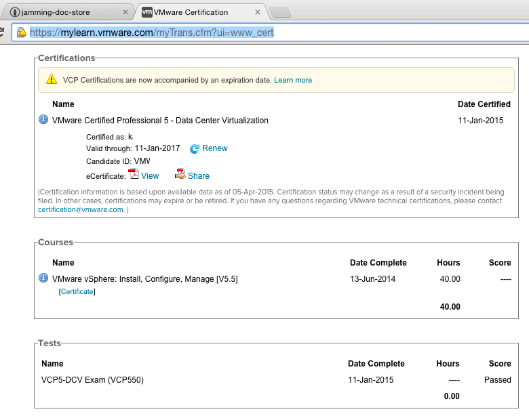Close the jamming-doc-store tab
The width and height of the screenshot is (529, 420).
click(x=125, y=12)
